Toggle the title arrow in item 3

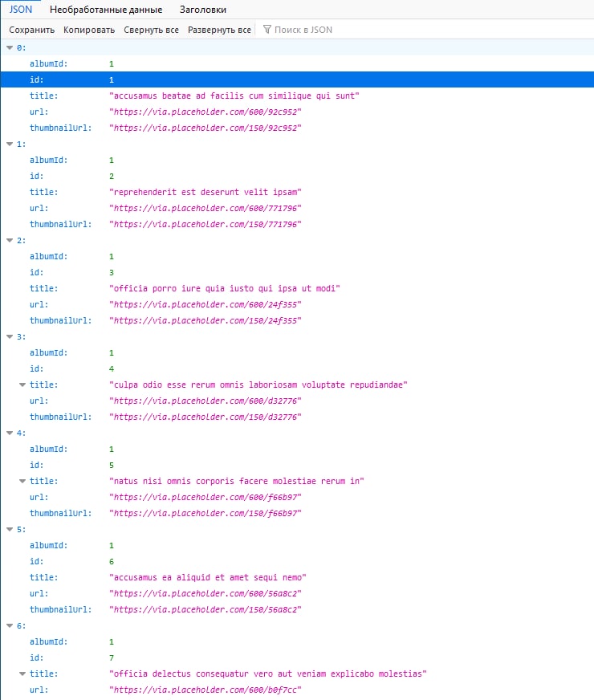tap(22, 385)
